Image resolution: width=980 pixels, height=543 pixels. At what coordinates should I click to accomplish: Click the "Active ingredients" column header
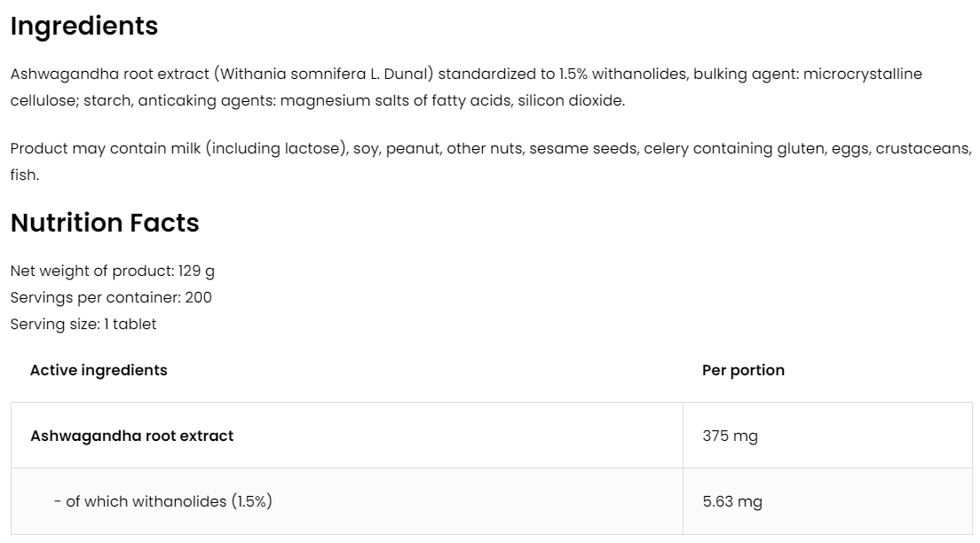99,370
